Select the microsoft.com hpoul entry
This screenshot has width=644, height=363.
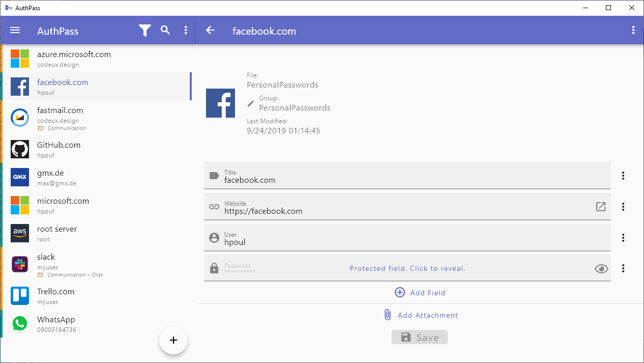(x=97, y=205)
